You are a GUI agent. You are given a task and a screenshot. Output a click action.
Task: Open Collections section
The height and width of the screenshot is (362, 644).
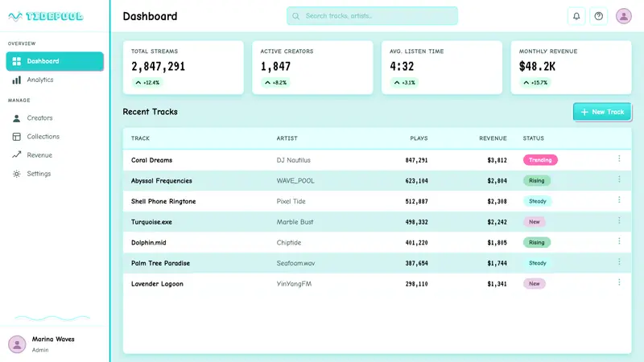tap(55, 137)
